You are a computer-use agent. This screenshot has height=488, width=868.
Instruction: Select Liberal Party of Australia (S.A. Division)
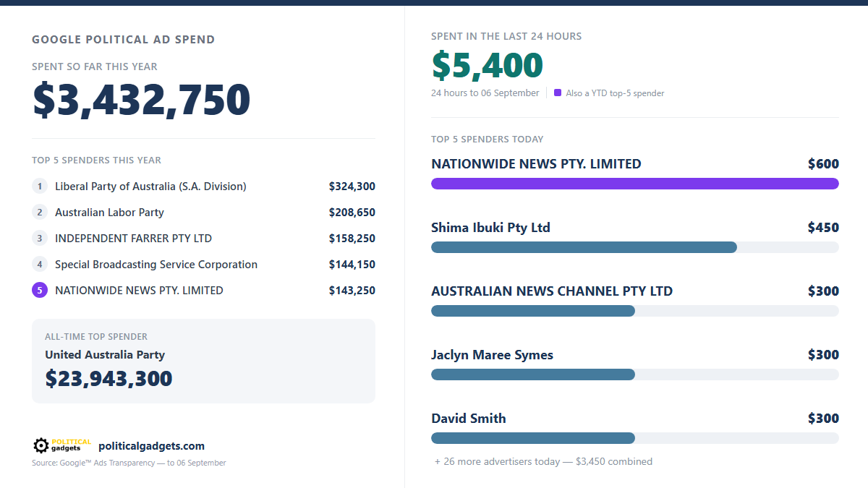point(150,187)
